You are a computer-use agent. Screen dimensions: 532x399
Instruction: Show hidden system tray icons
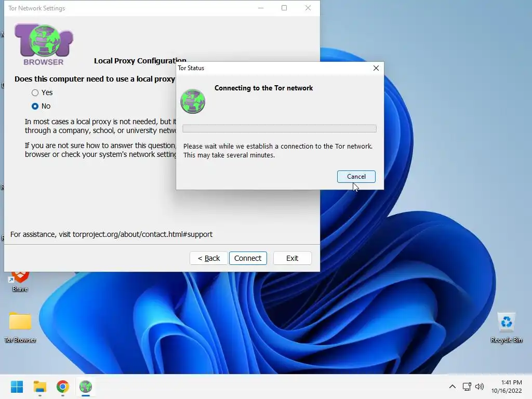(453, 387)
